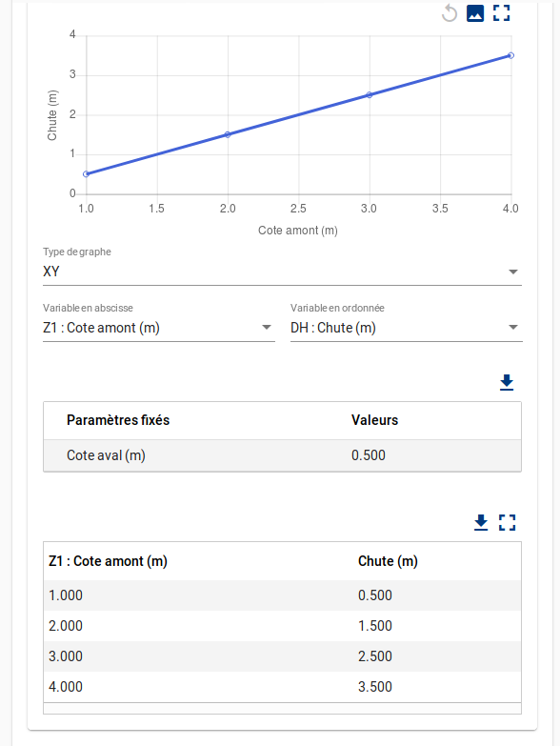Click the table cell 2.000

[x=66, y=626]
